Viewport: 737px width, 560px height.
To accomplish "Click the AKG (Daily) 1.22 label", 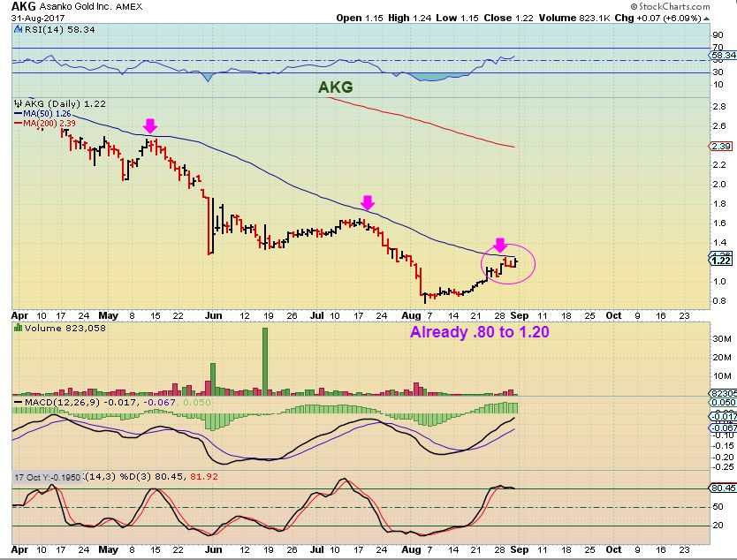I will click(x=65, y=104).
